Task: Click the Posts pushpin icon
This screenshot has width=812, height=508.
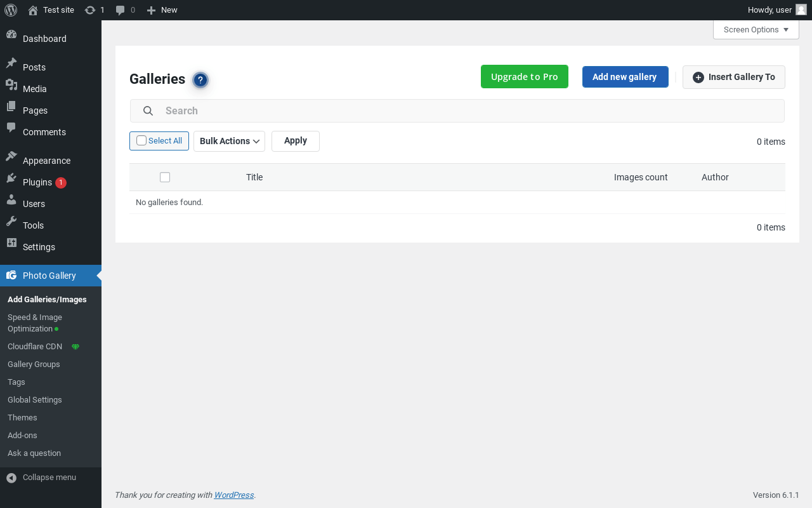Action: (11, 63)
